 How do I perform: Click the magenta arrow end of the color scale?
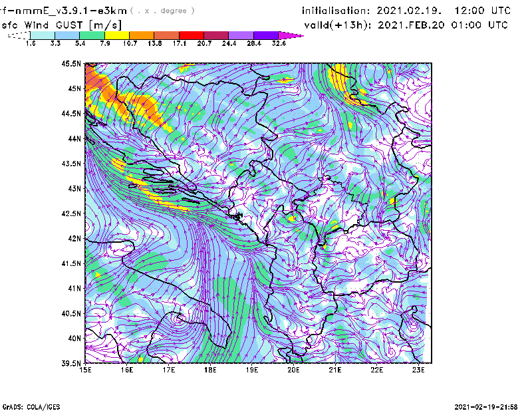tap(291, 35)
